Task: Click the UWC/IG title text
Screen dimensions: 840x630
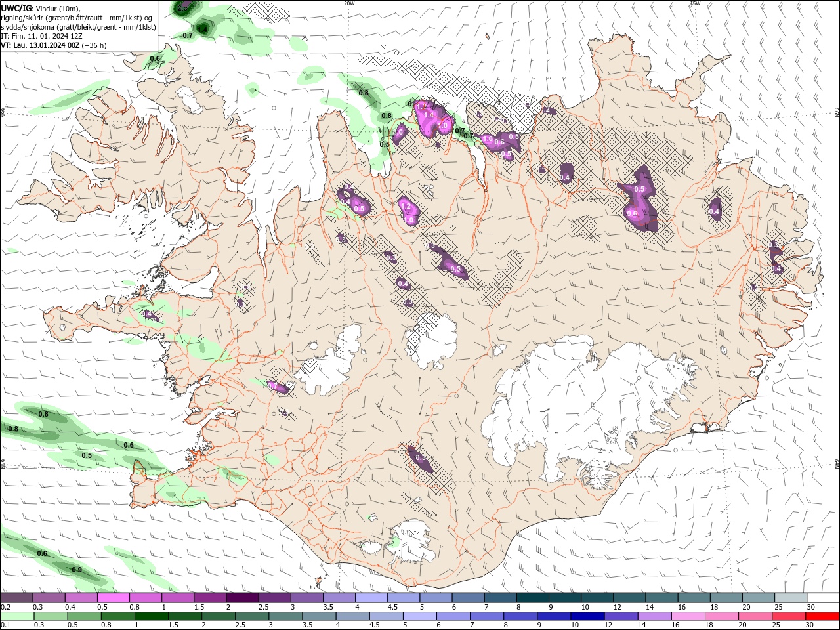Action: [x=16, y=7]
